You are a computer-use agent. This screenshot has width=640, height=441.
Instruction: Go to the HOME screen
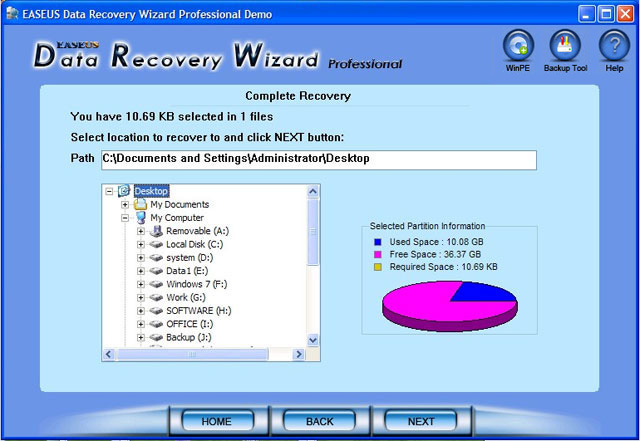217,421
